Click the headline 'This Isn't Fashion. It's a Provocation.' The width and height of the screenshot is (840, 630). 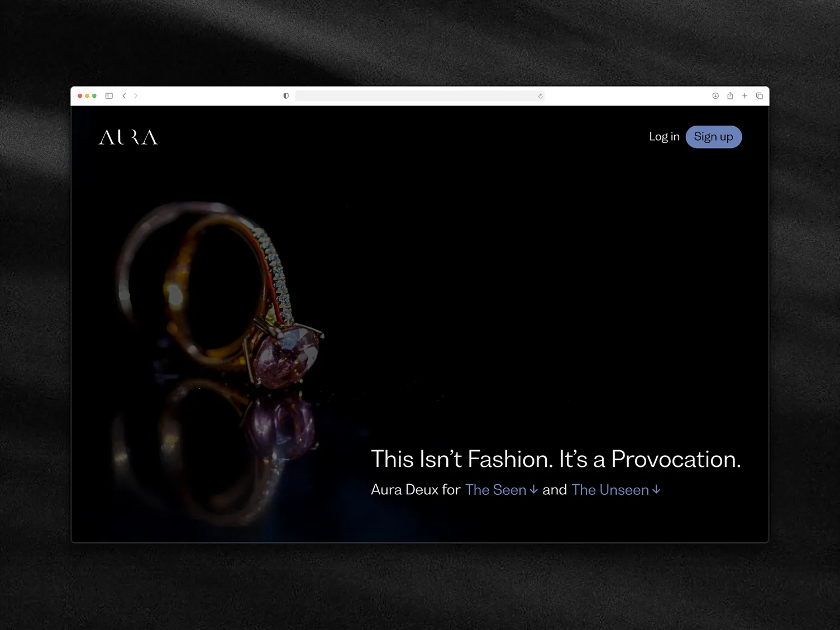[556, 459]
